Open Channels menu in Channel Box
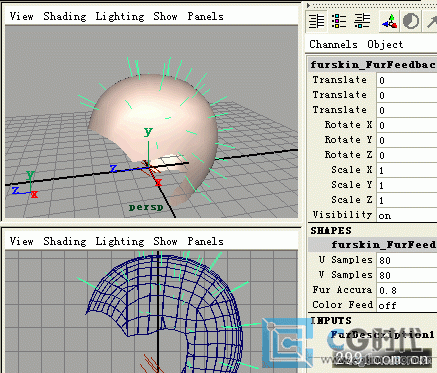Screen dimensions: 437x373 click(x=333, y=44)
